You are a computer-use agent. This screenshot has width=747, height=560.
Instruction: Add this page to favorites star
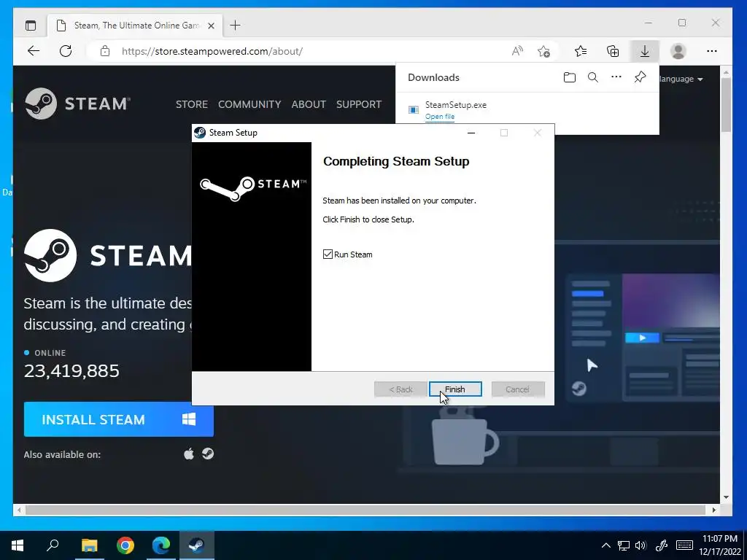pyautogui.click(x=543, y=51)
